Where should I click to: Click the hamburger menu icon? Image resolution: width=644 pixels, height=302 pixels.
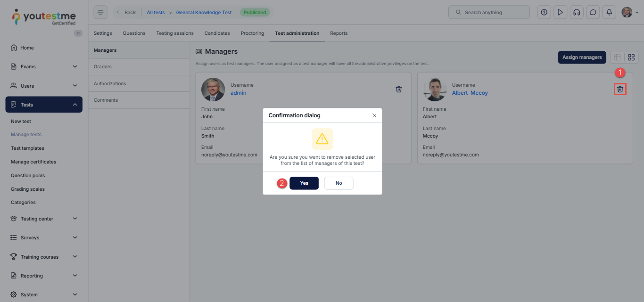click(x=100, y=12)
